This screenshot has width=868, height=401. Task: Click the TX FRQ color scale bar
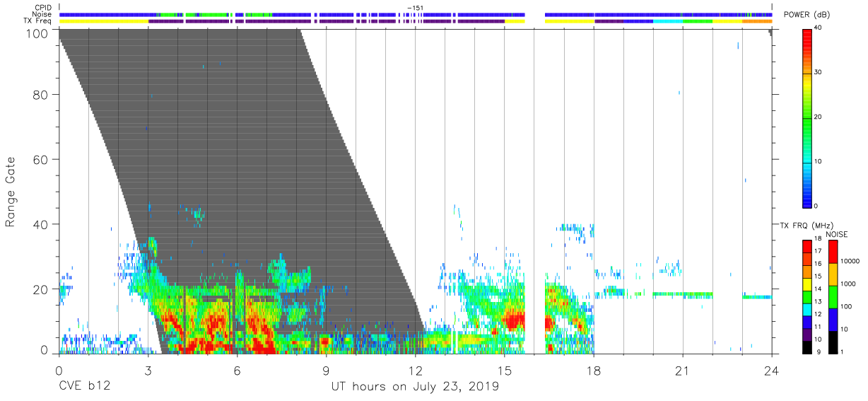point(807,296)
